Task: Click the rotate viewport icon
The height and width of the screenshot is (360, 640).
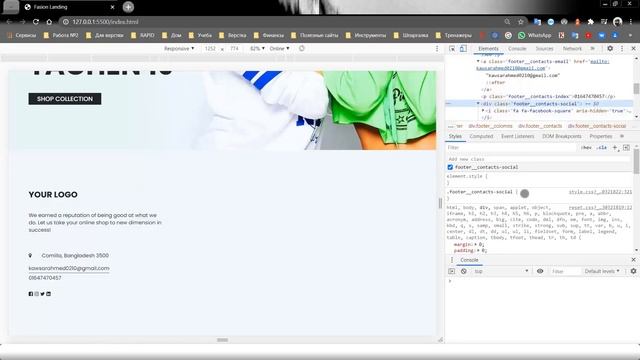Action: (302, 49)
